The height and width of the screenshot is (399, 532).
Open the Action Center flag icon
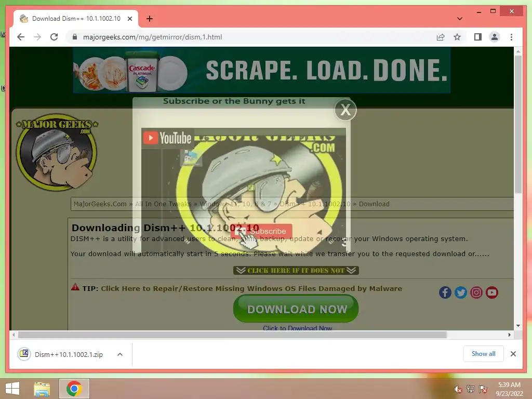pos(483,389)
